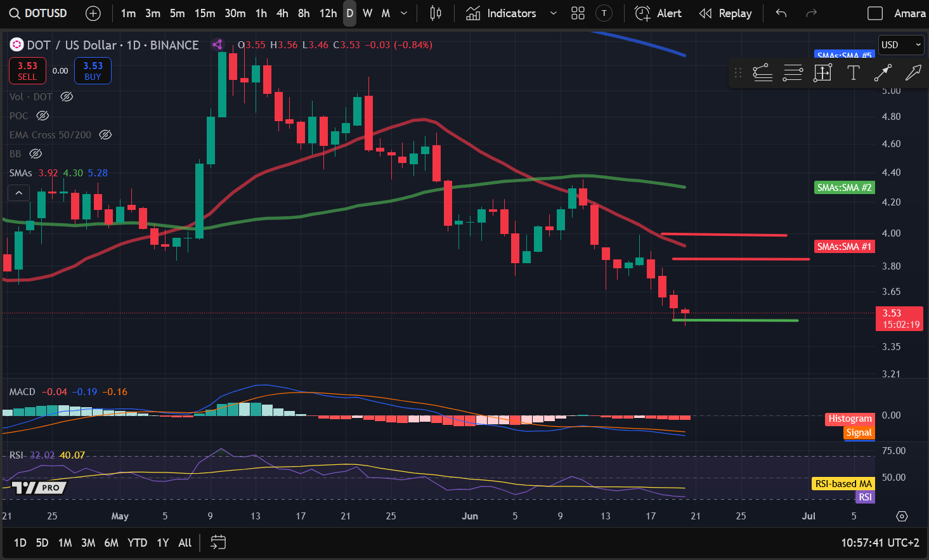Open timezone menu at 10:57:41 UTC+2
The image size is (929, 560).
coord(880,543)
